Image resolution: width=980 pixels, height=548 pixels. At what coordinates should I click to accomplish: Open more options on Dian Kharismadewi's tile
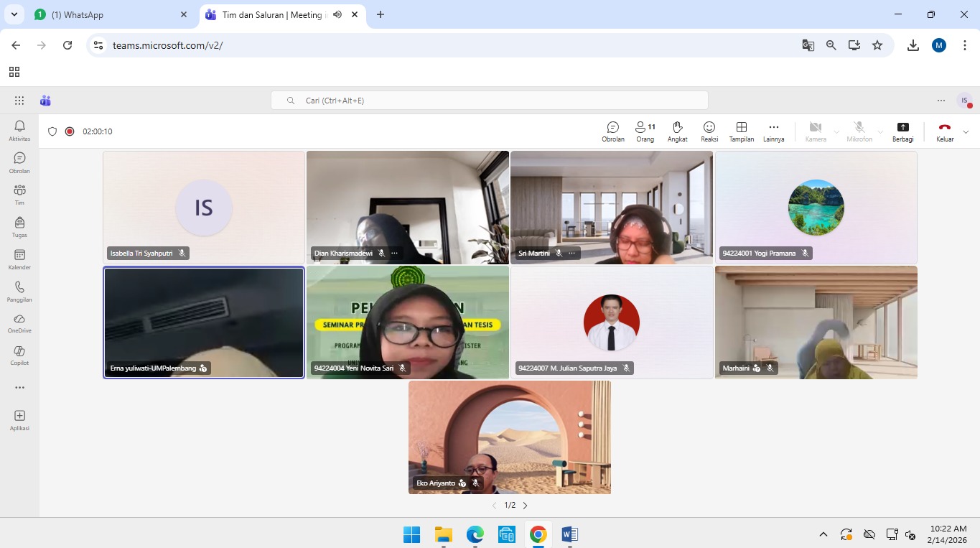(x=394, y=254)
